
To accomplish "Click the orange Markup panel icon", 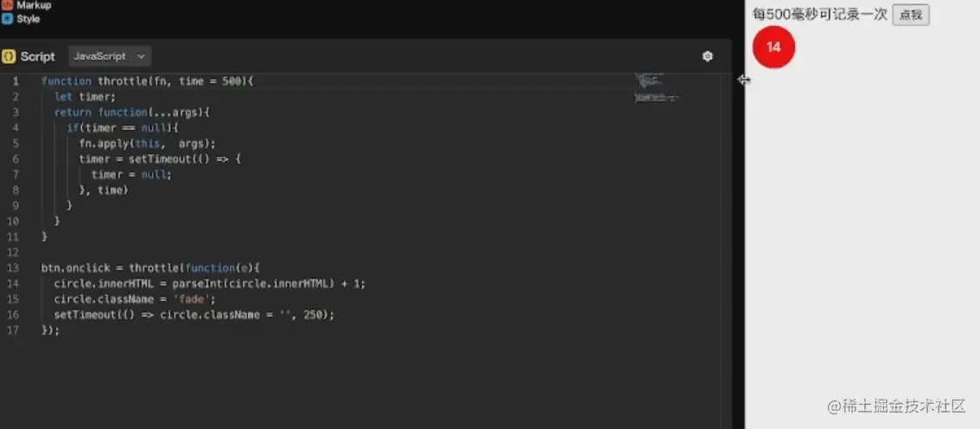I will point(7,5).
